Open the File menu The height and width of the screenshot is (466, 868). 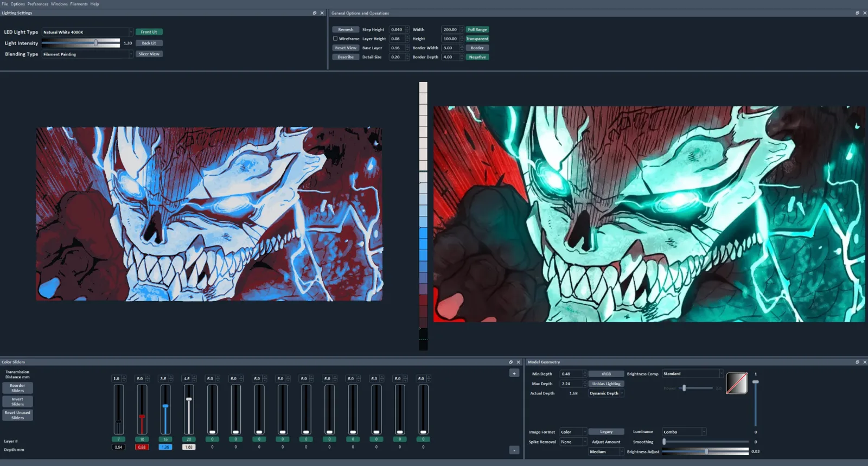(x=5, y=4)
